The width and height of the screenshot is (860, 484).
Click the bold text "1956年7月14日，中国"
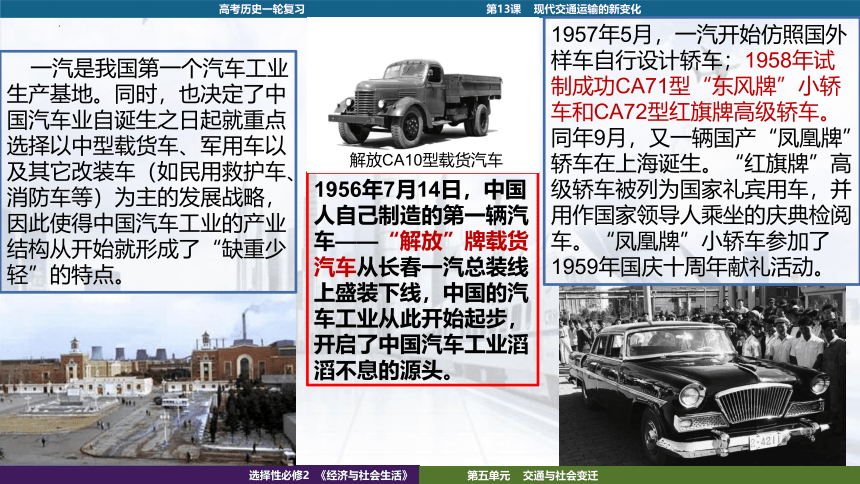point(421,190)
